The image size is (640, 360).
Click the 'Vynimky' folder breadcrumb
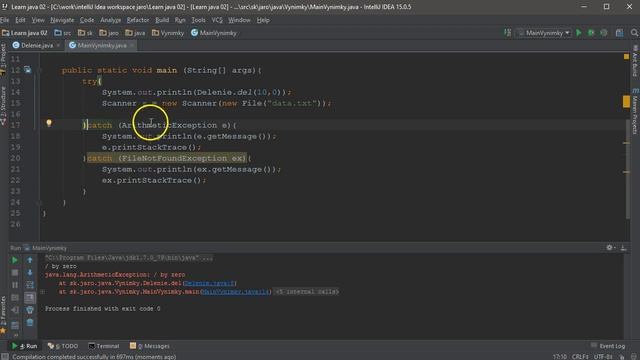point(168,33)
